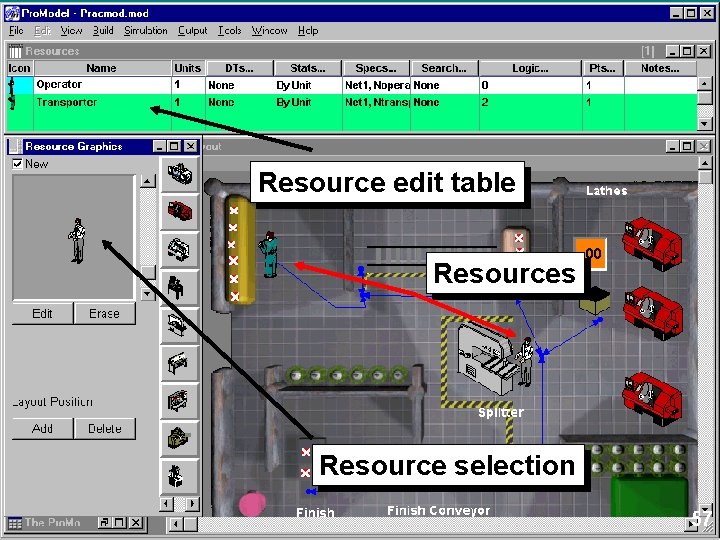Viewport: 720px width, 540px height.
Task: Select the fifth workstation graphic in library
Action: pos(180,325)
